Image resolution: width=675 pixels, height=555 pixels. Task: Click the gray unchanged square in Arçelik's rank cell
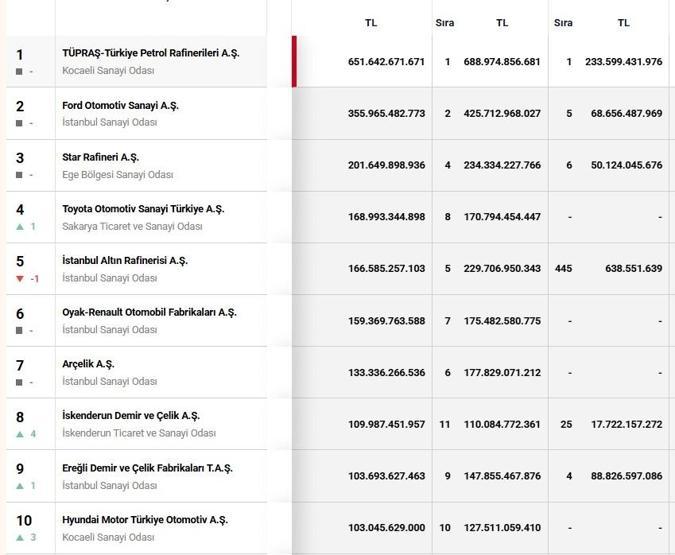point(19,382)
